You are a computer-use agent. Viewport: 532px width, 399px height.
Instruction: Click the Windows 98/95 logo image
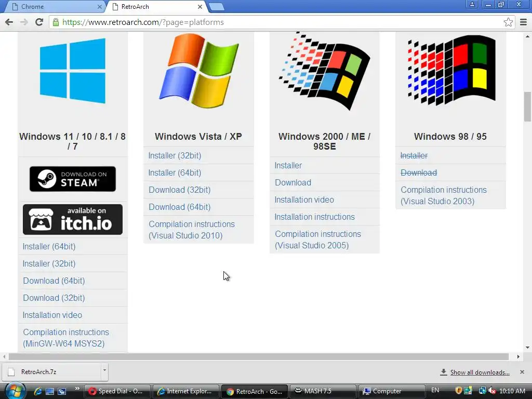click(x=451, y=70)
